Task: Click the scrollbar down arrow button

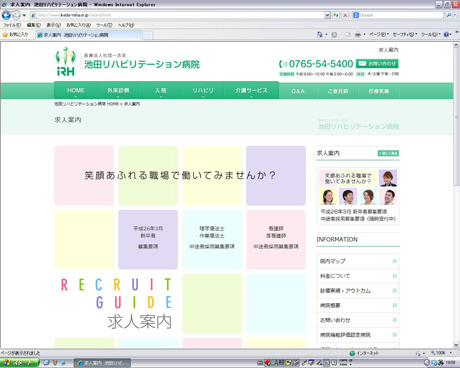Action: 456,345
